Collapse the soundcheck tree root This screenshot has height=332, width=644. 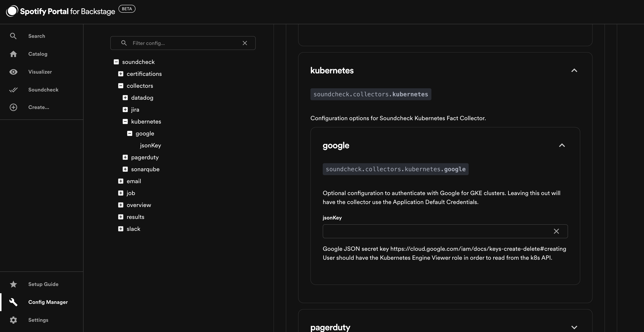click(116, 62)
